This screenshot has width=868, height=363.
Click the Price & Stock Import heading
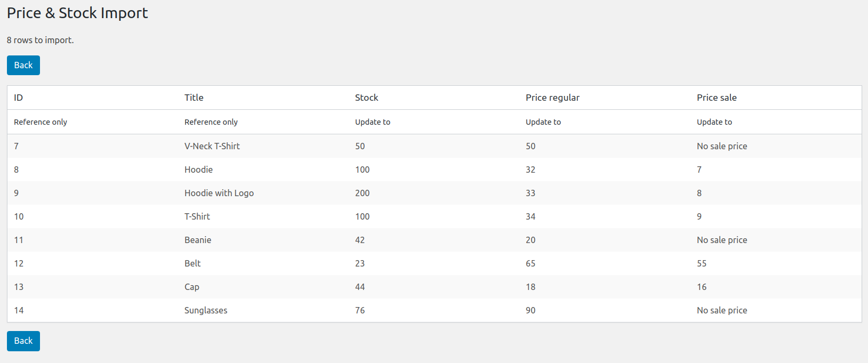[x=77, y=13]
